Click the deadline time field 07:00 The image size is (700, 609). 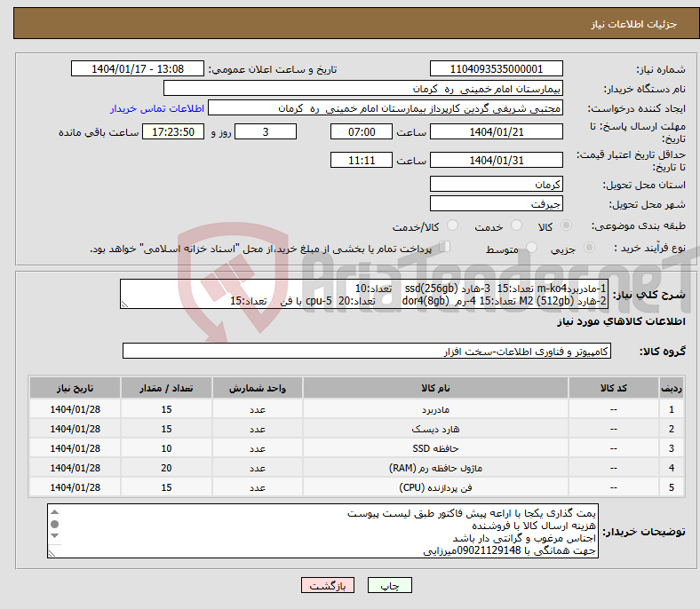point(362,131)
